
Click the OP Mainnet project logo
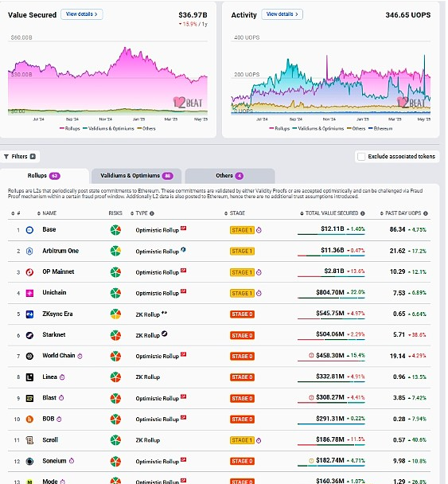pos(29,272)
